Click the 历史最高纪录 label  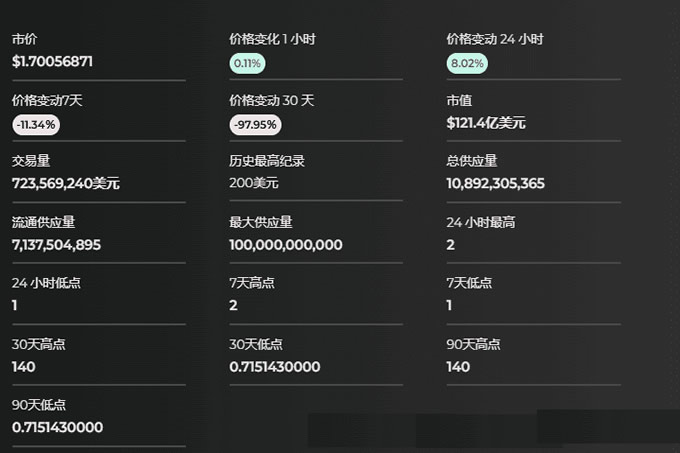[x=266, y=161]
